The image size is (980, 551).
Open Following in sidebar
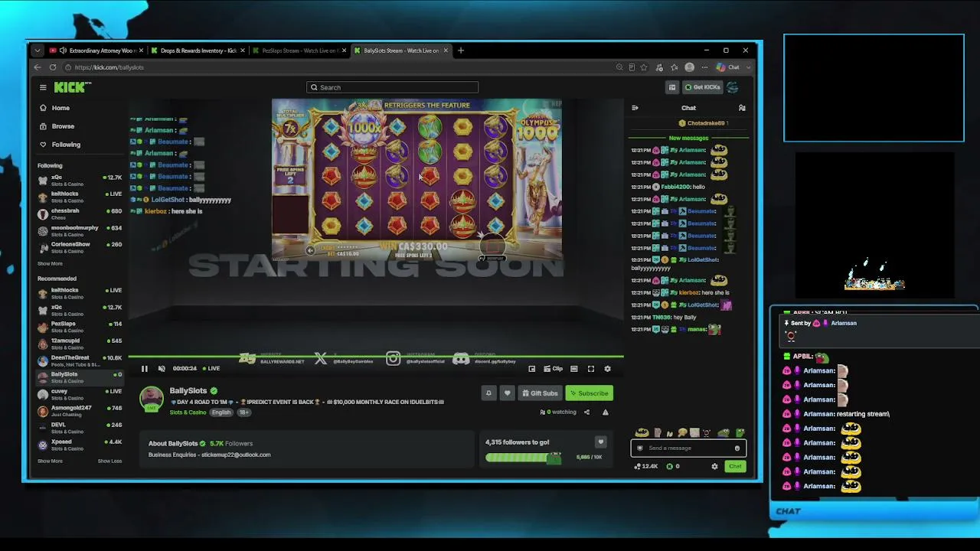[x=66, y=145]
